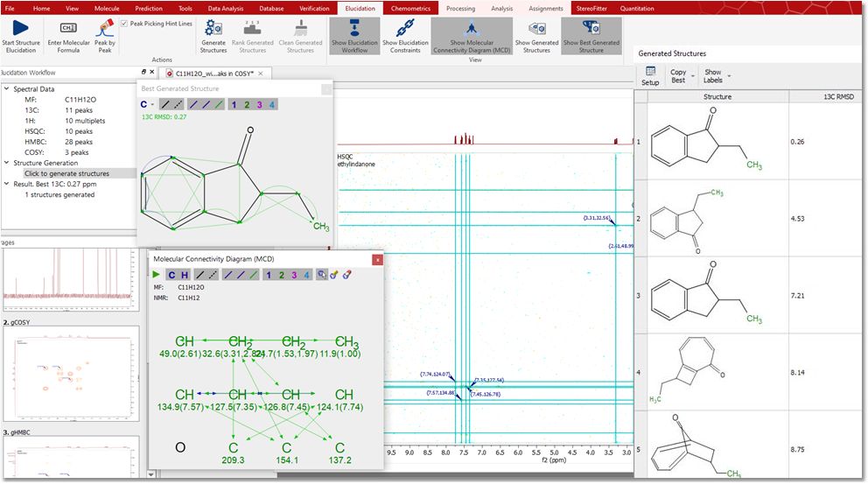
Task: Float the Elucidation Workflow panel
Action: [143, 72]
